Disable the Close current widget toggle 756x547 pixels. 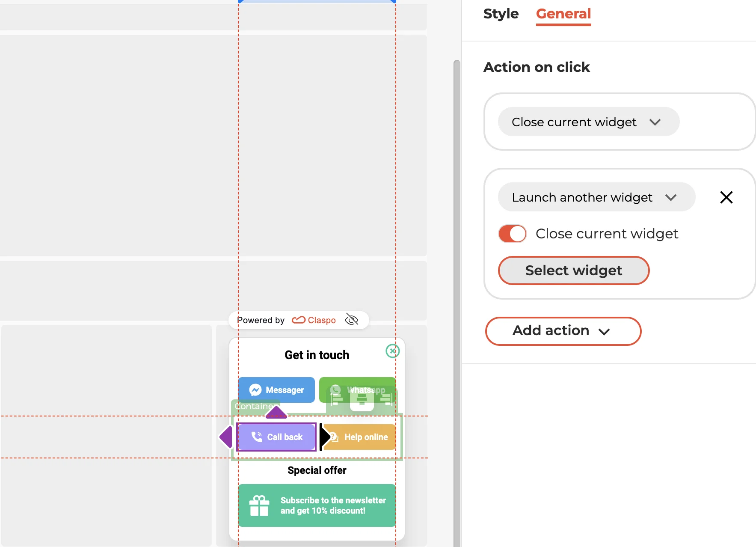(x=512, y=234)
